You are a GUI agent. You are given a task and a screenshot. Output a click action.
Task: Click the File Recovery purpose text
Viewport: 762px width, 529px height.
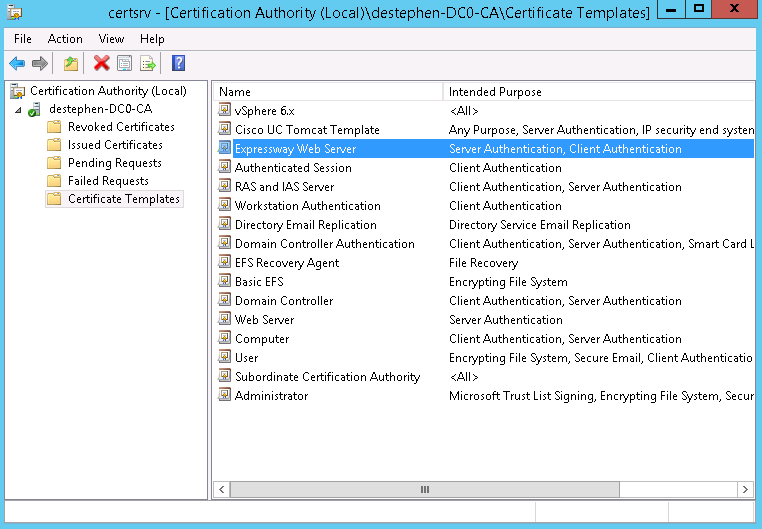pos(484,263)
